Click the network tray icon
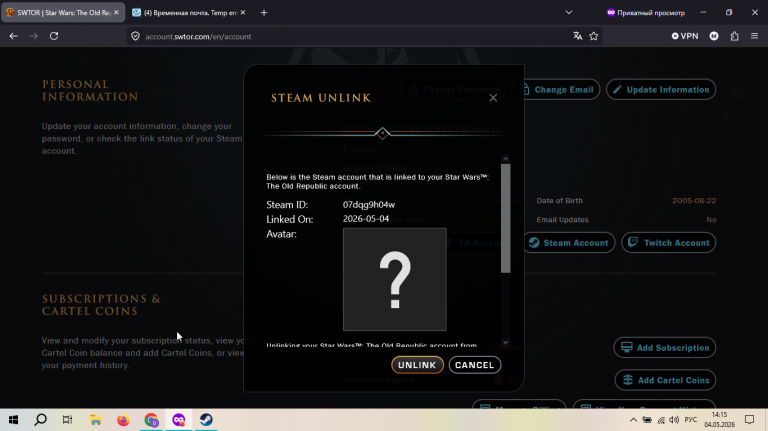The height and width of the screenshot is (431, 768). click(661, 420)
